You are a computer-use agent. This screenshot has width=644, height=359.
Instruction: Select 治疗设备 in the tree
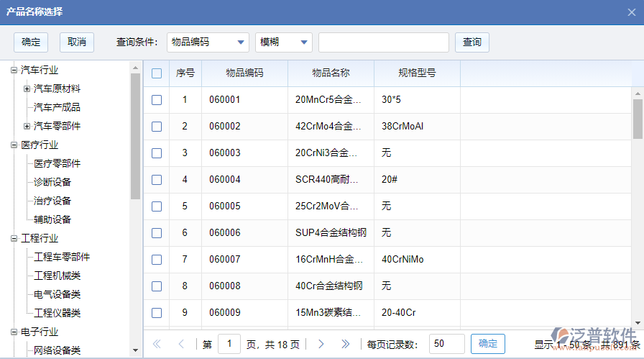[x=52, y=201]
